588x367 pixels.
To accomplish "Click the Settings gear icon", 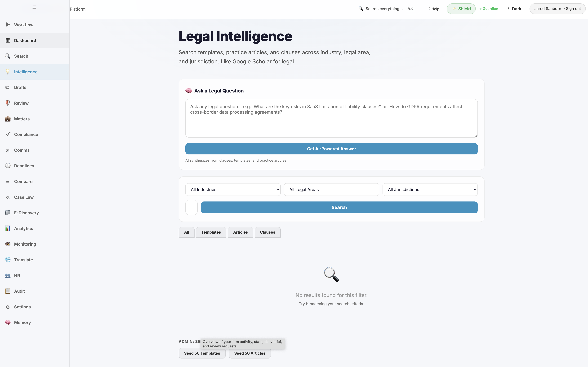I will pyautogui.click(x=8, y=307).
